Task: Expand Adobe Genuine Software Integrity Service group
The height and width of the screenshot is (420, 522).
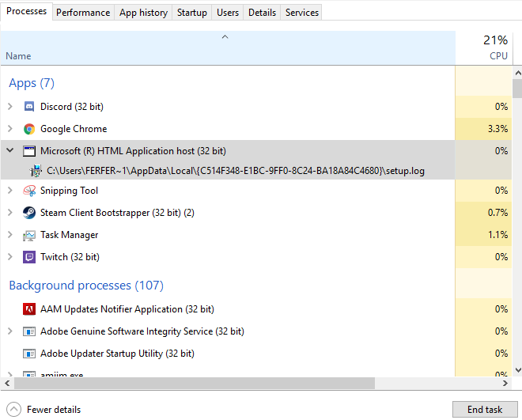Action: click(10, 331)
